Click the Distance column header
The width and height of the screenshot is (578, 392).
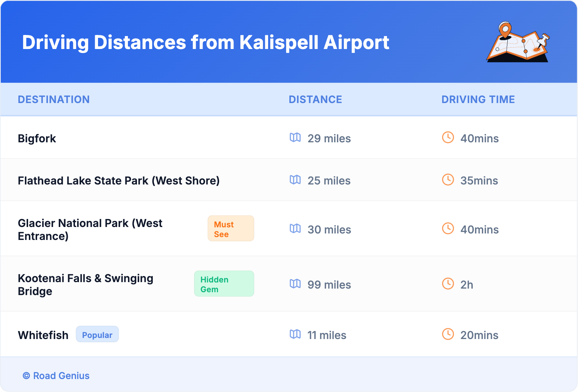pyautogui.click(x=315, y=99)
